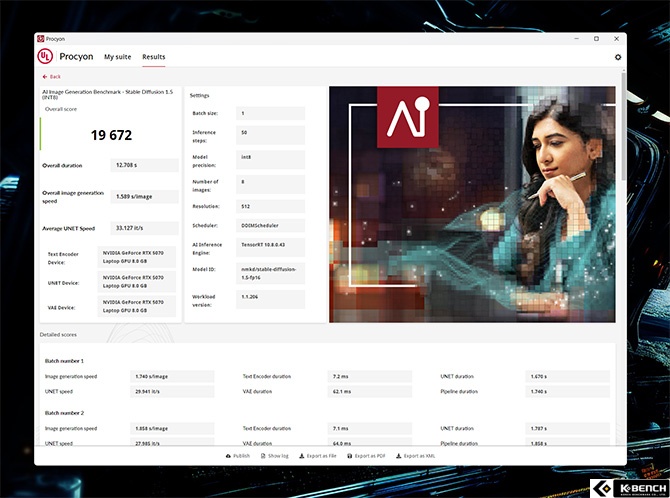The image size is (670, 498).
Task: Click the overall score value 19 672
Action: tap(111, 134)
